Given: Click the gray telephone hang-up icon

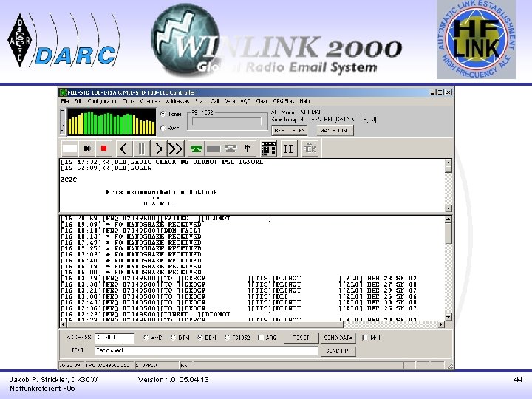Looking at the screenshot, I should (x=231, y=149).
